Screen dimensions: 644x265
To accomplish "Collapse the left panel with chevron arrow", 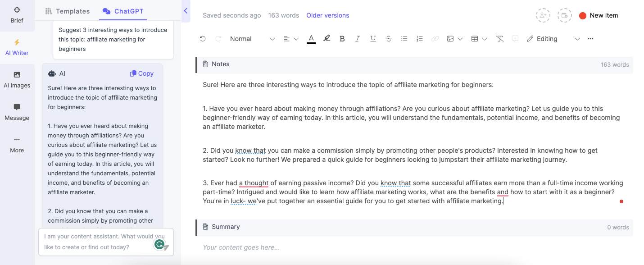I will pos(186,11).
